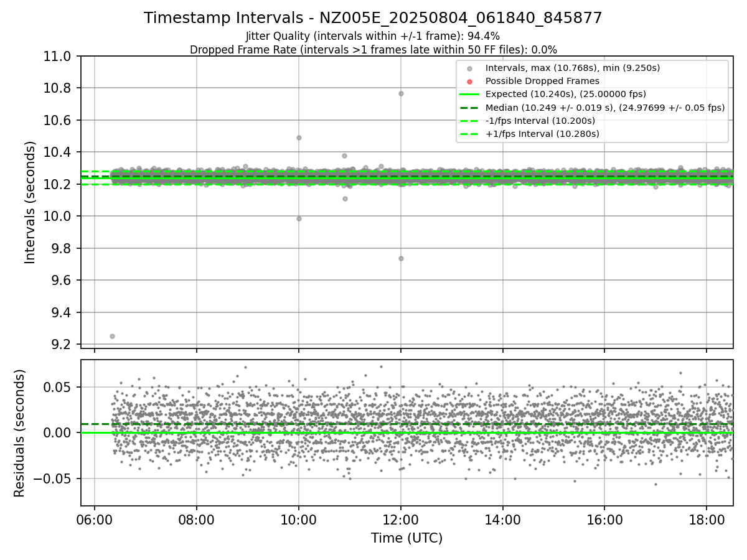The image size is (747, 560).
Task: Click the 11.0 y-axis tick label
Action: click(x=61, y=56)
